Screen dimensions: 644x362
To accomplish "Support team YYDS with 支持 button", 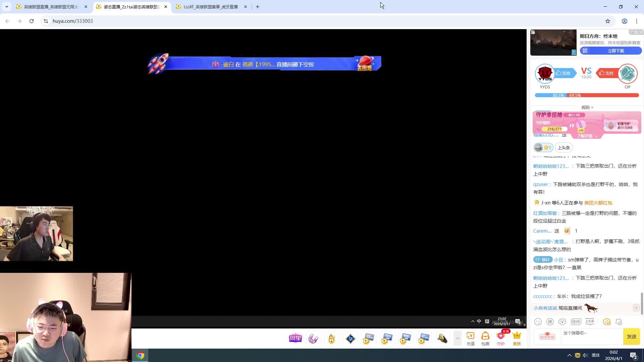I will [563, 73].
